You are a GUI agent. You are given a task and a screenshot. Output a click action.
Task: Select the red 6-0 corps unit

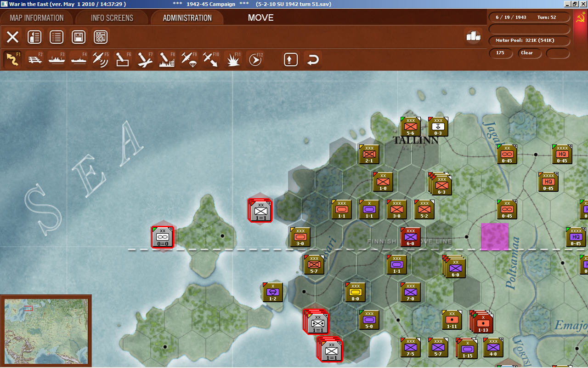410,237
